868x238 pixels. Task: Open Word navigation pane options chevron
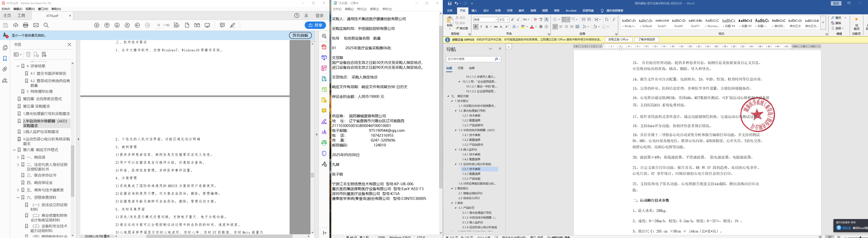pos(491,49)
